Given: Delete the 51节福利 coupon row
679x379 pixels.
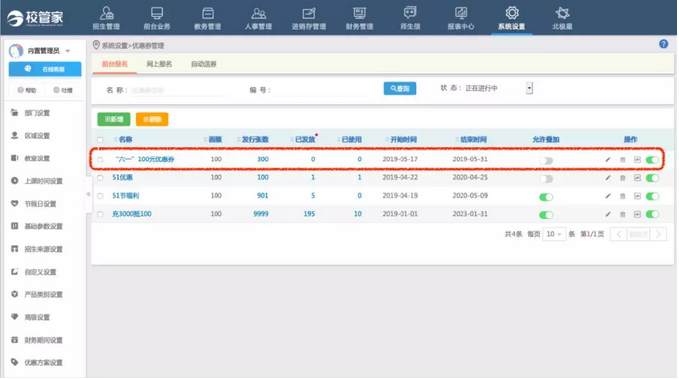Looking at the screenshot, I should click(623, 196).
